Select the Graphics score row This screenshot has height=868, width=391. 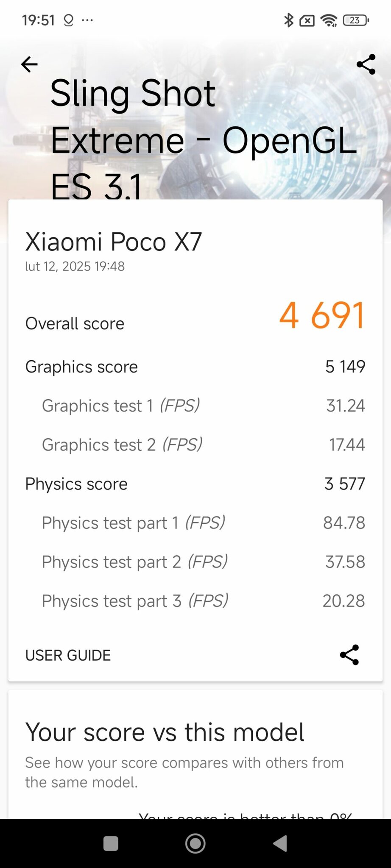point(195,367)
